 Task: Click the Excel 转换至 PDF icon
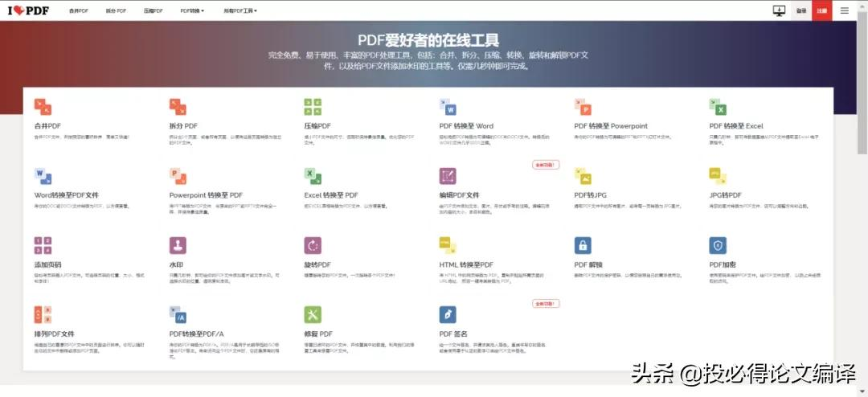pos(313,176)
